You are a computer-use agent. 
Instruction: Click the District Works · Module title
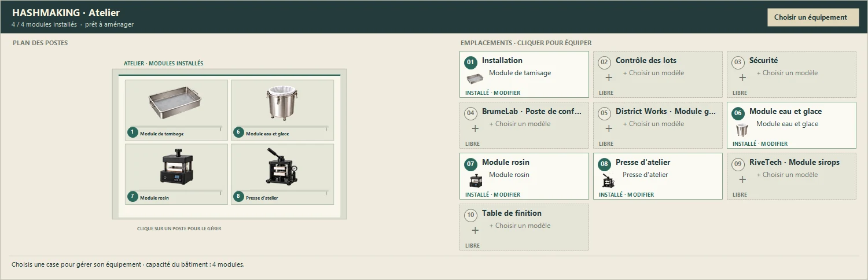coord(666,111)
